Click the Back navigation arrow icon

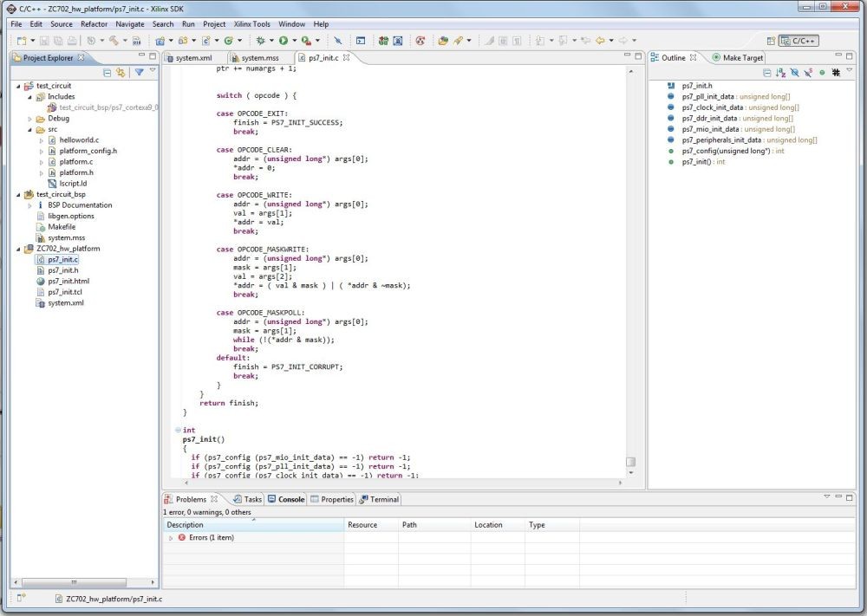(x=599, y=41)
